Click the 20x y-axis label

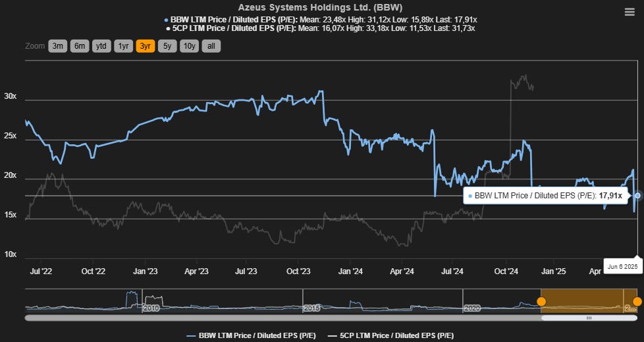(x=11, y=175)
